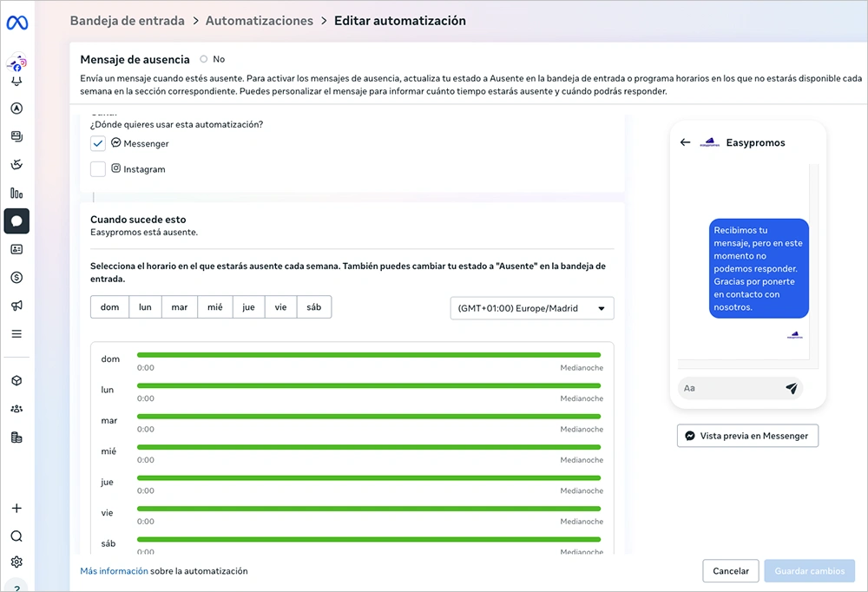Open Insights bar chart icon in sidebar
This screenshot has height=592, width=868.
pyautogui.click(x=16, y=193)
